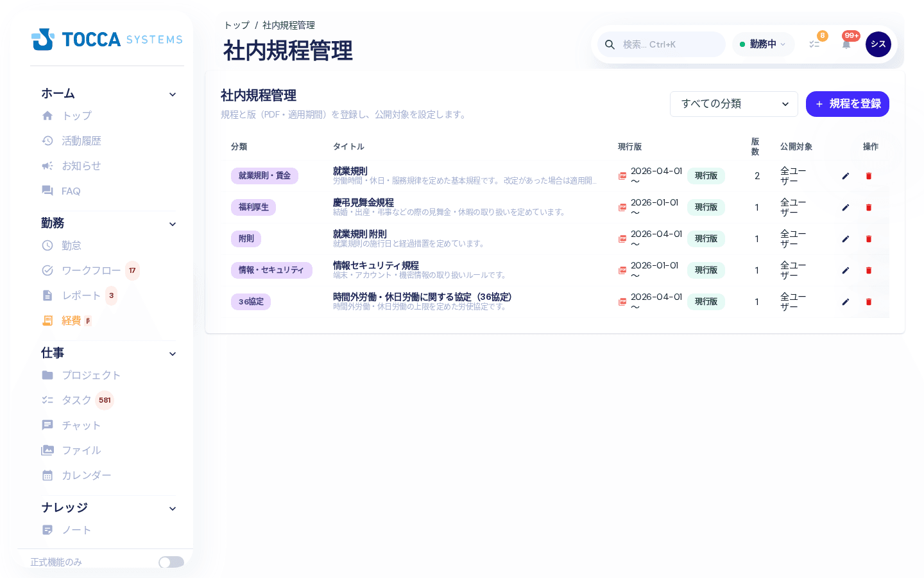Delete the 就業規則 附則 row via trash icon
The height and width of the screenshot is (578, 924).
(x=869, y=239)
